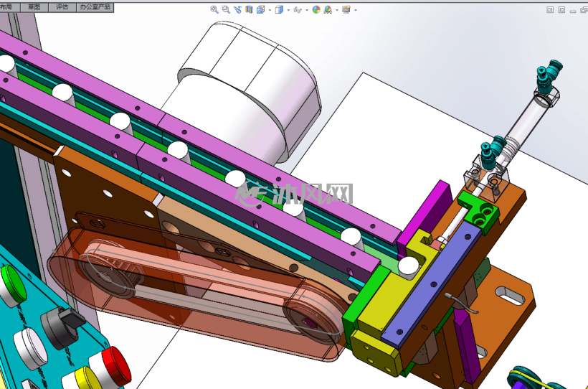588x389 pixels.
Task: Expand the Display Style dropdown arrow
Action: pyautogui.click(x=288, y=10)
